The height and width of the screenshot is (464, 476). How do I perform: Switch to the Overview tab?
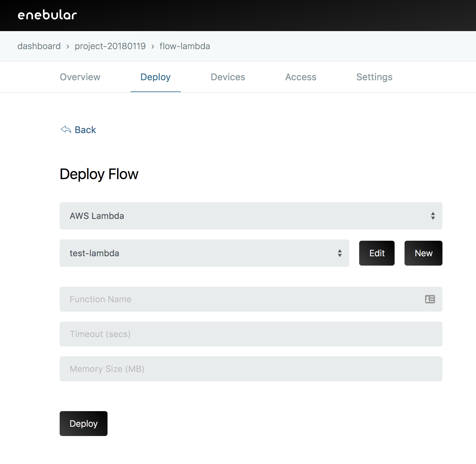click(x=80, y=77)
